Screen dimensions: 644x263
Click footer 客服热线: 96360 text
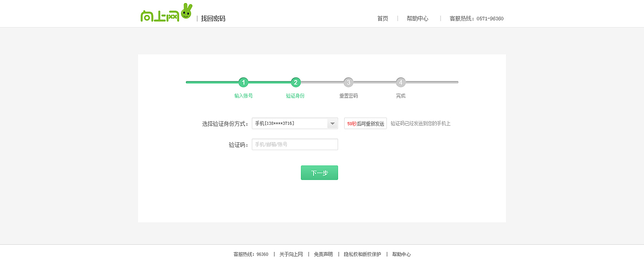[x=251, y=254]
